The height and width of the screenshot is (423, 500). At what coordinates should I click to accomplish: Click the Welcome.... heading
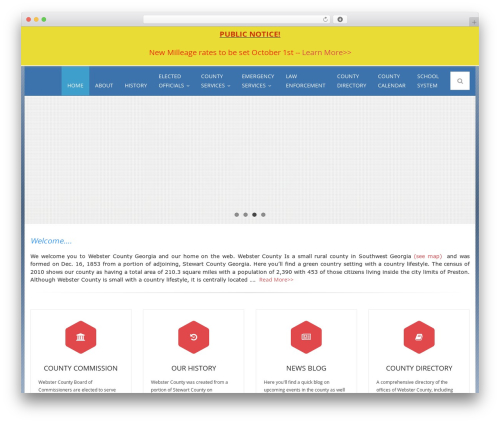click(x=51, y=241)
